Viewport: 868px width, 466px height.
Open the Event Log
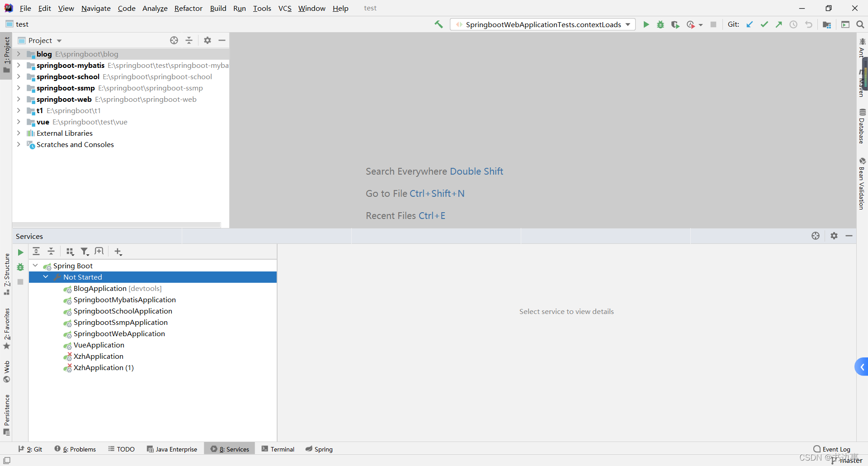pyautogui.click(x=832, y=449)
